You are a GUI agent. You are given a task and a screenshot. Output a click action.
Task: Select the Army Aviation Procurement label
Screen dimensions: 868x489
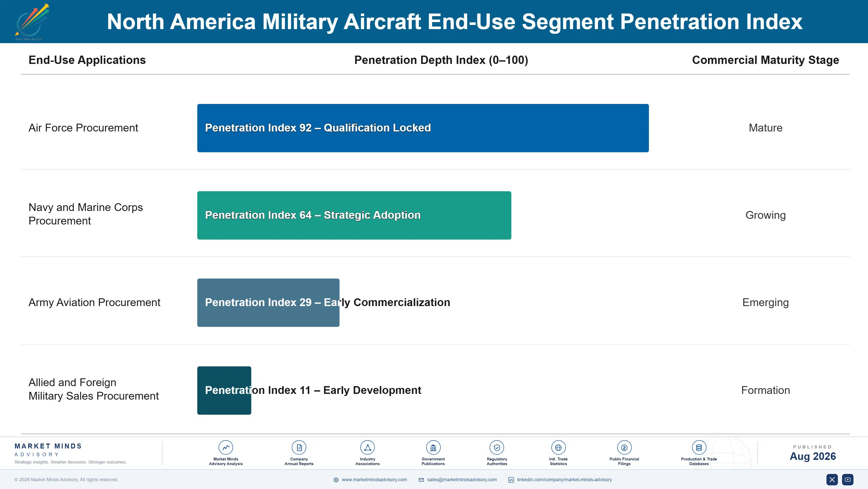point(94,302)
